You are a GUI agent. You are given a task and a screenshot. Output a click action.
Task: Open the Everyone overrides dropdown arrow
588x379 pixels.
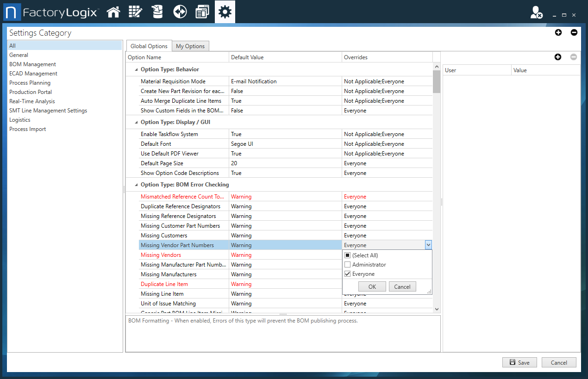click(428, 245)
